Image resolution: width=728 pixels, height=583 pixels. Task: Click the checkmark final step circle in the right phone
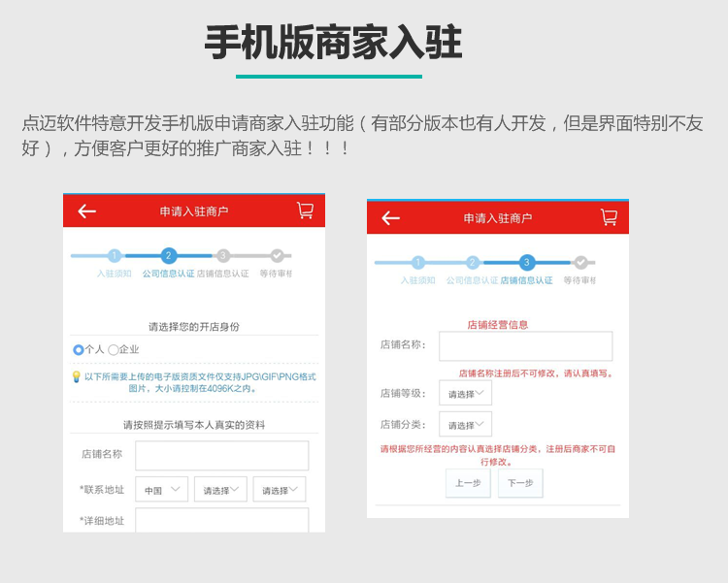[x=580, y=262]
